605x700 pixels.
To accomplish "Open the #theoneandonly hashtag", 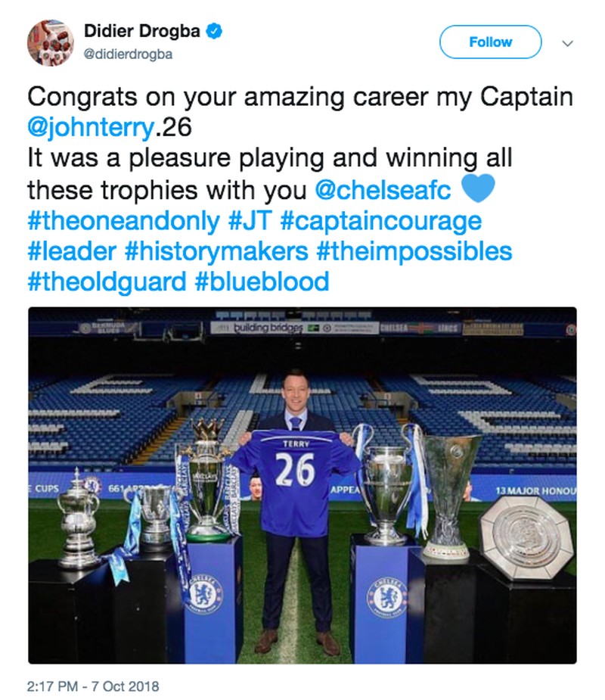I will tap(121, 221).
